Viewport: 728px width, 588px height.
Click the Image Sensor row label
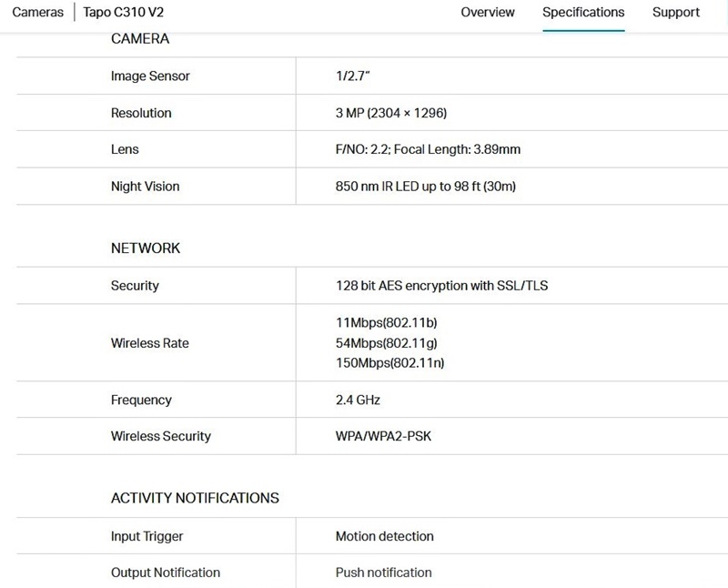[150, 76]
